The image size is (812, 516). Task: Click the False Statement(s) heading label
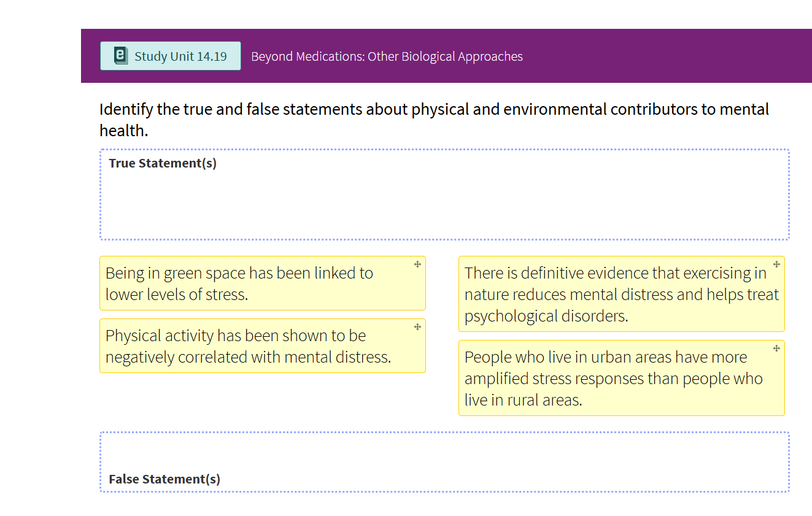(x=164, y=479)
